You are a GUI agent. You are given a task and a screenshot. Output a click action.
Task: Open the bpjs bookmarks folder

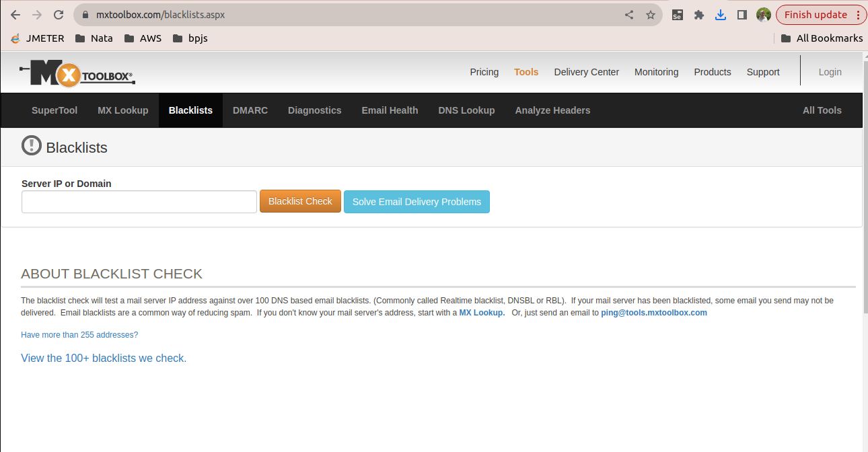coord(190,38)
